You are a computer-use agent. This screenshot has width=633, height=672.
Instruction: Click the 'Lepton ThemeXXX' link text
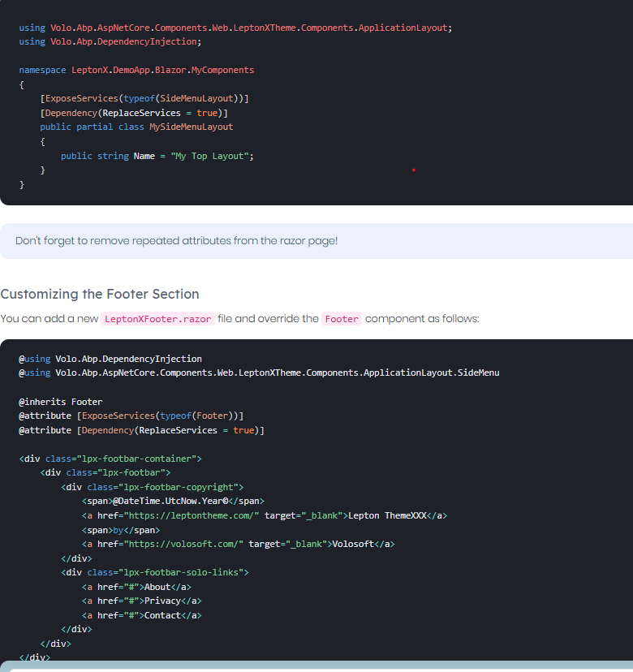387,515
